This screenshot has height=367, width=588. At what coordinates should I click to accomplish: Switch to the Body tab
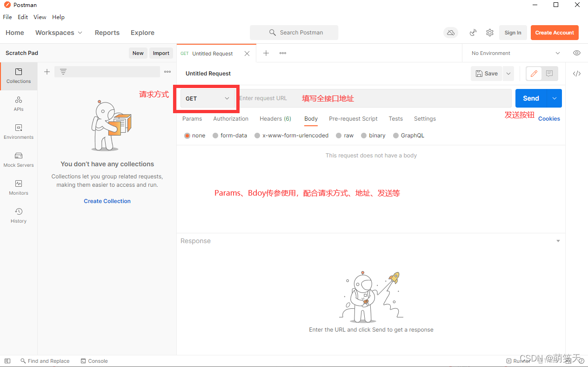[311, 119]
